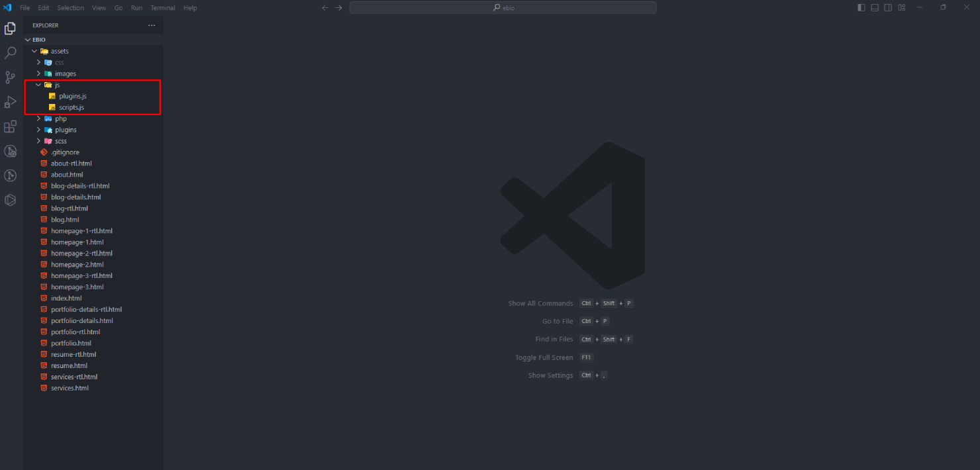Click the Show Settings hint

[x=551, y=375]
